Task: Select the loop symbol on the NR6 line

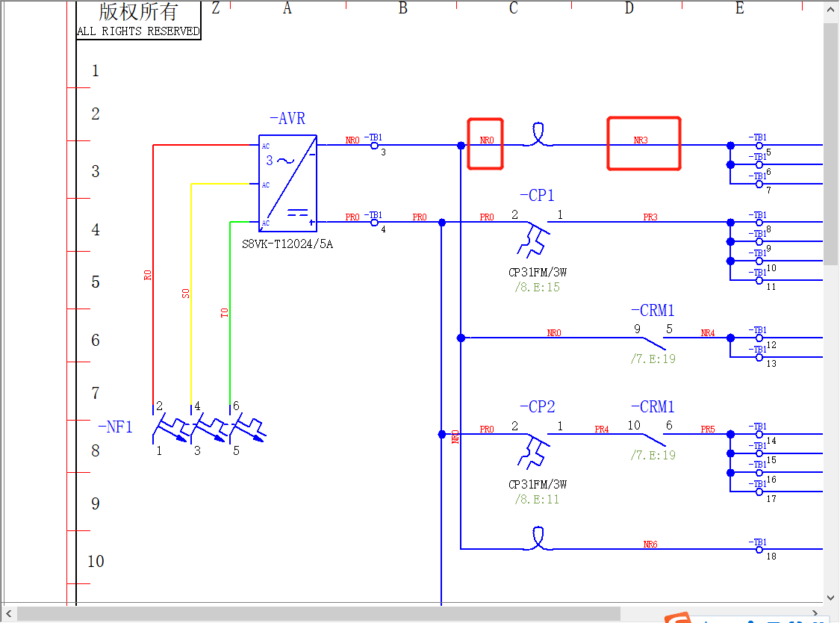Action: (538, 539)
